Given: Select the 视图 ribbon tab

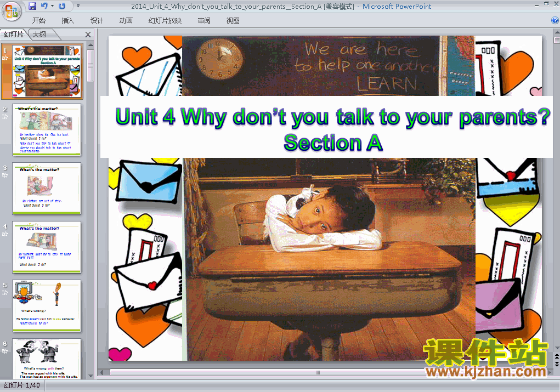Looking at the screenshot, I should (233, 21).
